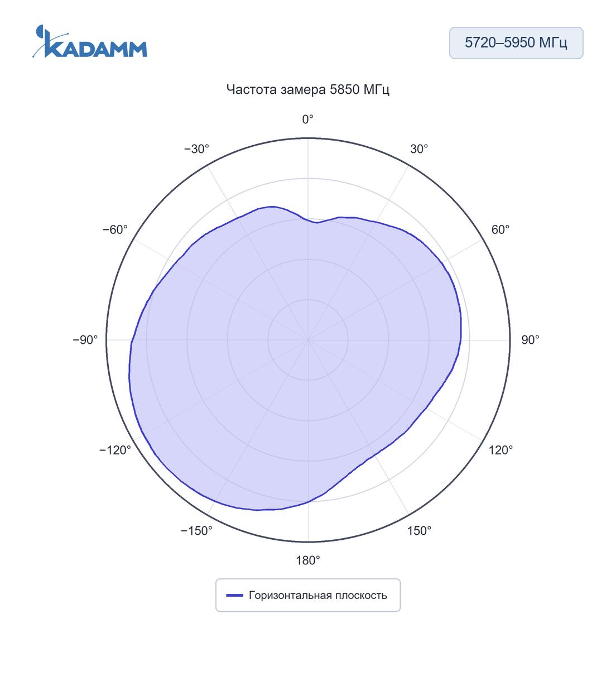Click the chart title Частота замера 5850 МГц
Image resolution: width=616 pixels, height=676 pixels.
click(308, 89)
